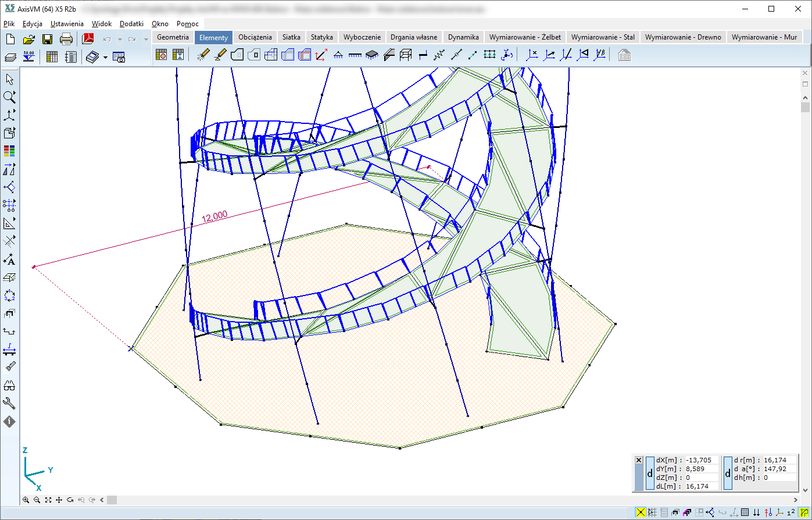
Task: Select the arrow selection tool
Action: (9, 79)
